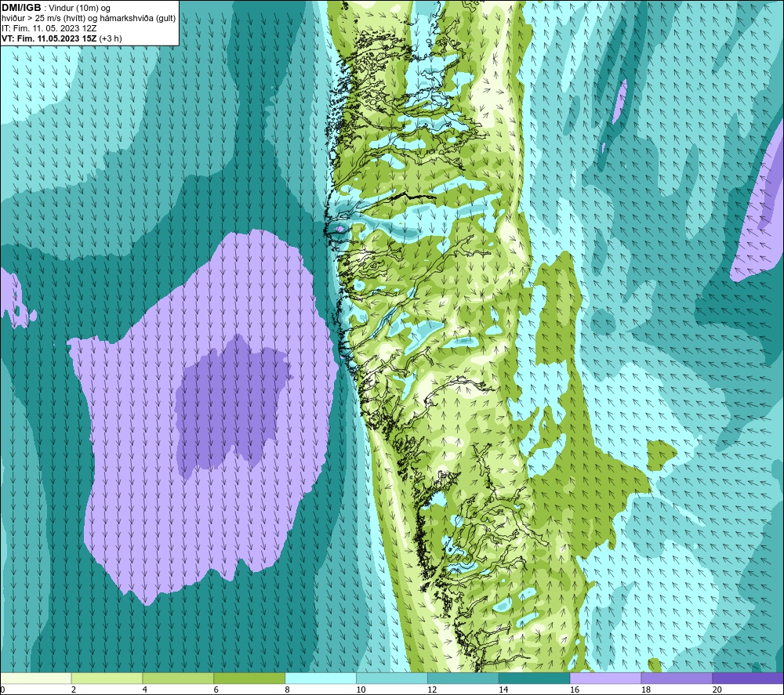
Task: Click the 'hviður > 25 m/s (hvítt)' line
Action: tap(43, 19)
